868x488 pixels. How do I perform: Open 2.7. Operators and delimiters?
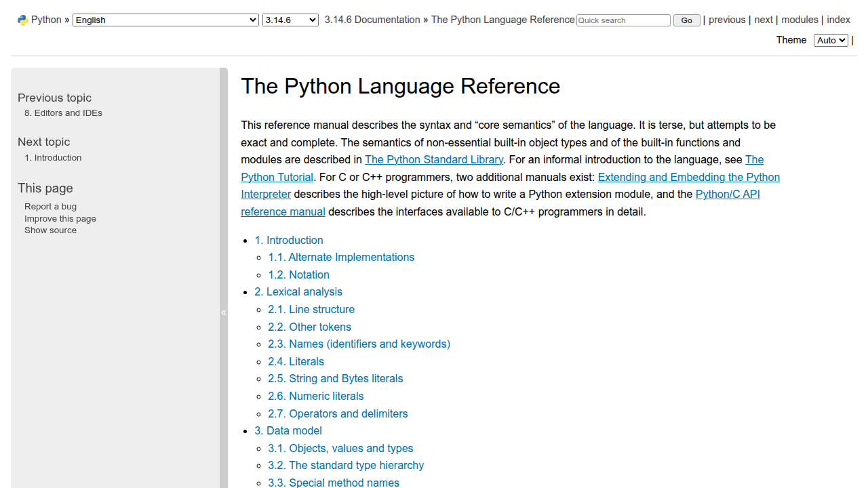point(338,413)
